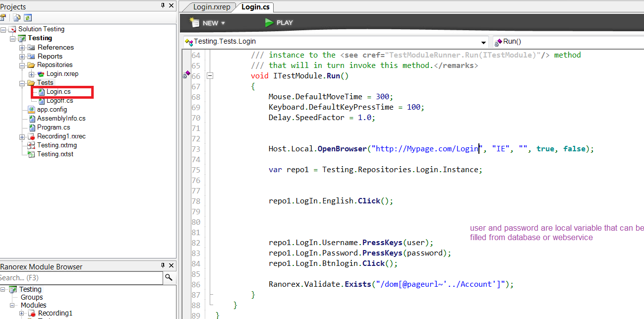The width and height of the screenshot is (644, 319).
Task: Click the Refresh icon in Projects toolbar
Action: pos(28,17)
